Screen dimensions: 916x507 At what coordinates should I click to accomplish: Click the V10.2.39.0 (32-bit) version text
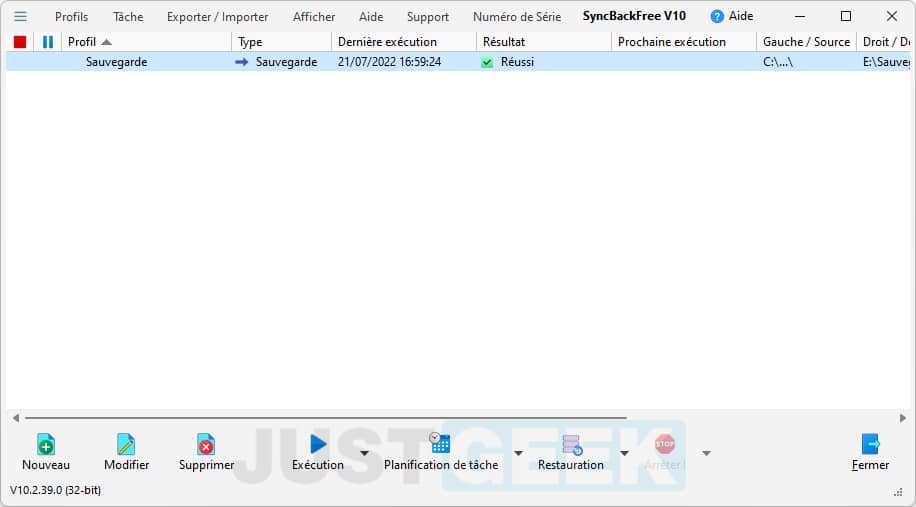55,490
